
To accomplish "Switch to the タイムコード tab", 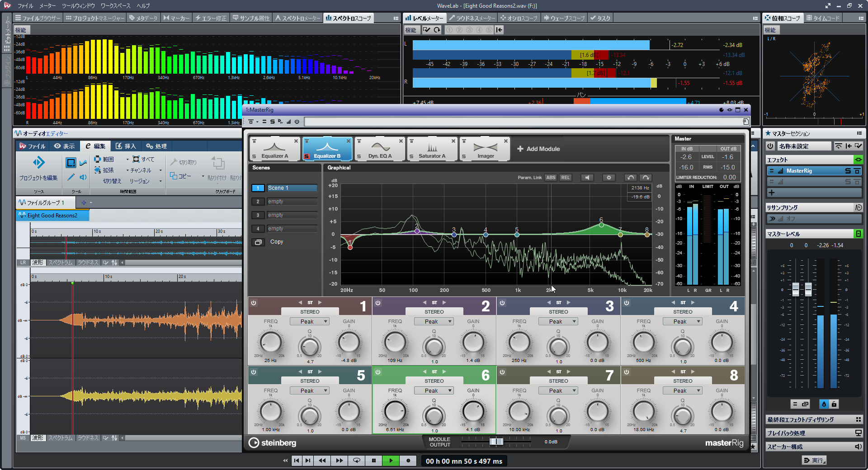I will click(822, 18).
